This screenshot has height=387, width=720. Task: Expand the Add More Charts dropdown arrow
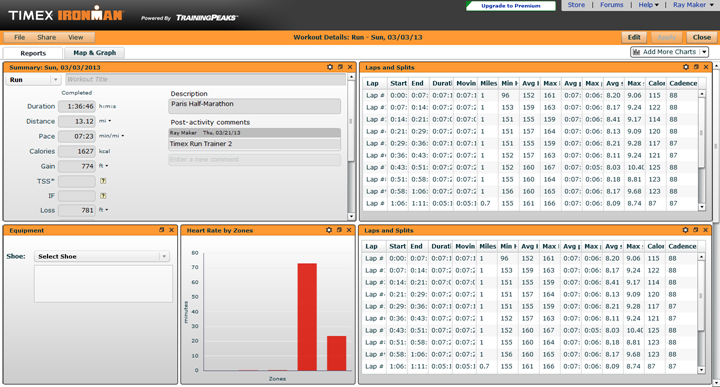tap(704, 52)
